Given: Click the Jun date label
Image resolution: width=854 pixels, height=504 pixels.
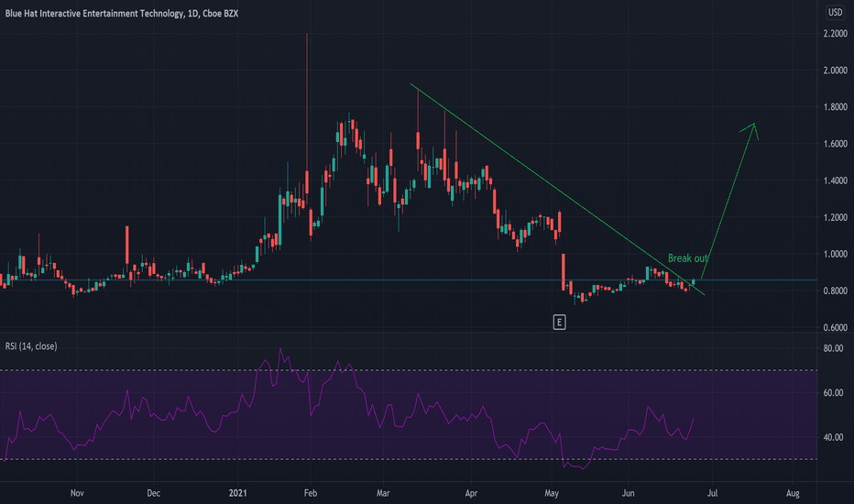Looking at the screenshot, I should coord(629,493).
